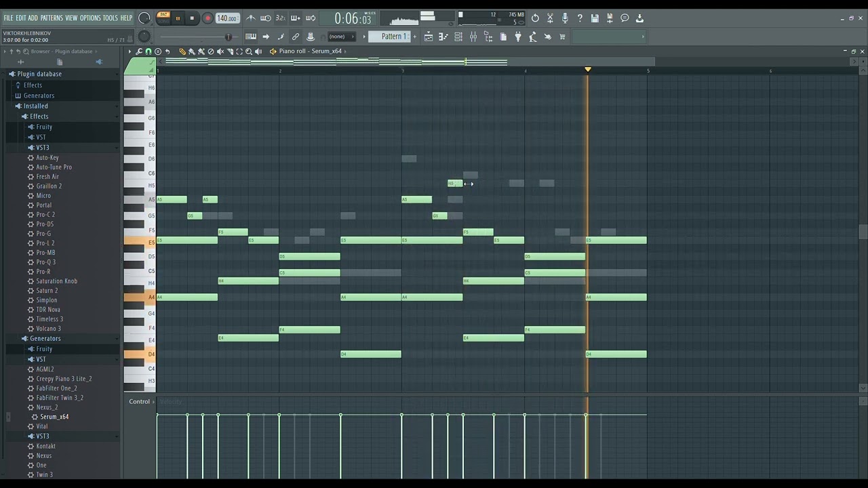Open the FILE menu
Image resolution: width=868 pixels, height=488 pixels.
[8, 18]
